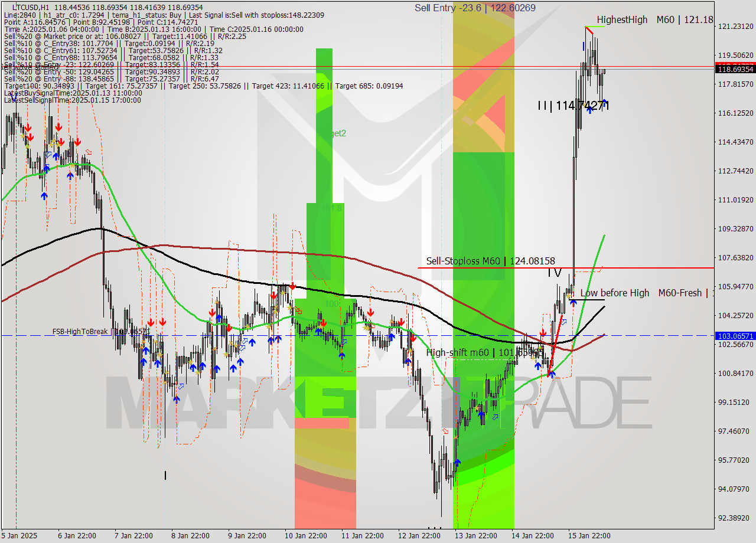Viewport: 756px width, 543px height.
Task: Select the 105.94770 price axis value
Action: pos(735,286)
